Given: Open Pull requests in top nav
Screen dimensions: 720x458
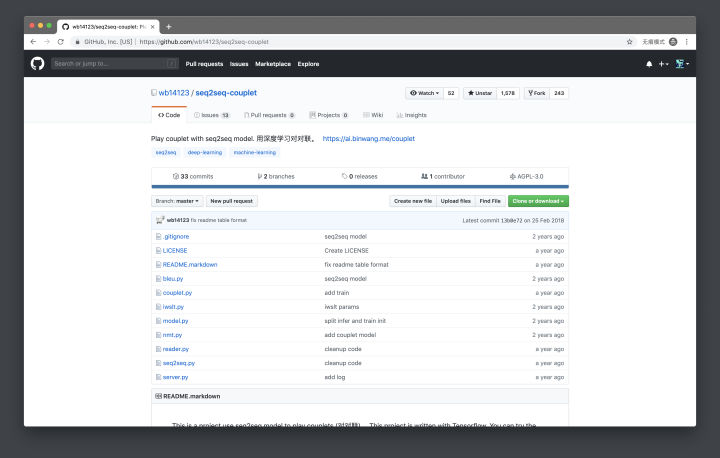Looking at the screenshot, I should pyautogui.click(x=204, y=64).
